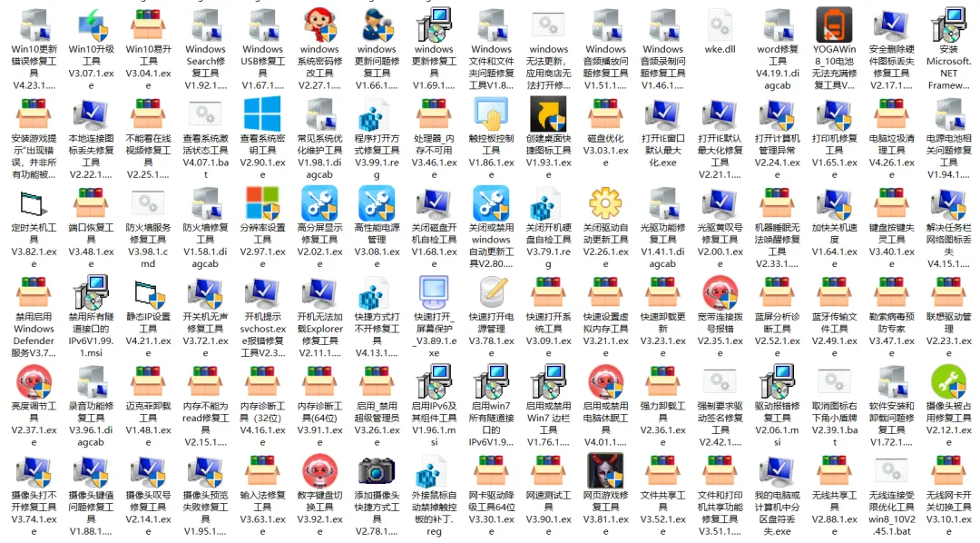Click file name Windows USB修复工具V1.67.1
This screenshot has width=980, height=543.
pyautogui.click(x=262, y=67)
